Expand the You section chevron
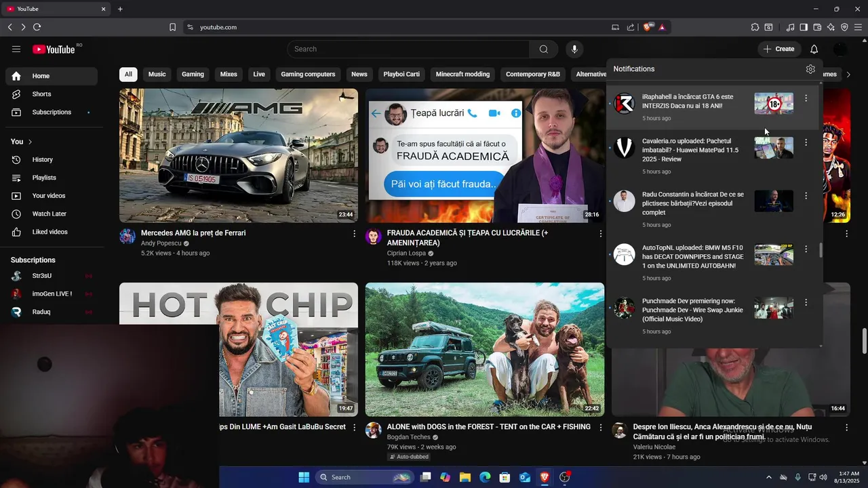Screen dimensions: 868x488 (30, 142)
